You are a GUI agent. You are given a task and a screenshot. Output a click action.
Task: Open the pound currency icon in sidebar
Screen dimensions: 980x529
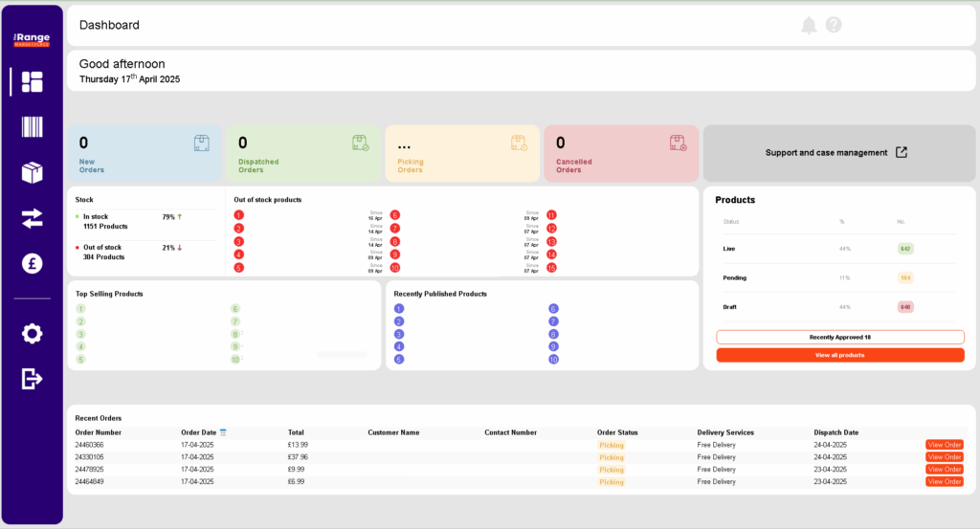coord(32,264)
